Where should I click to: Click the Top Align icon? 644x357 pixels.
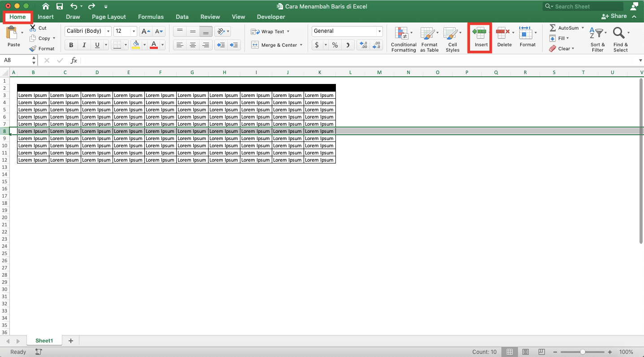180,31
